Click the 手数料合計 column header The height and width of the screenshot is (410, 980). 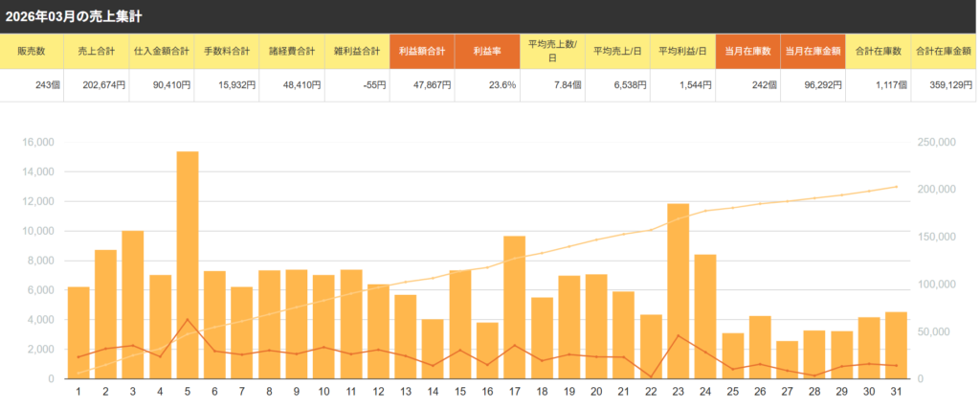point(227,51)
